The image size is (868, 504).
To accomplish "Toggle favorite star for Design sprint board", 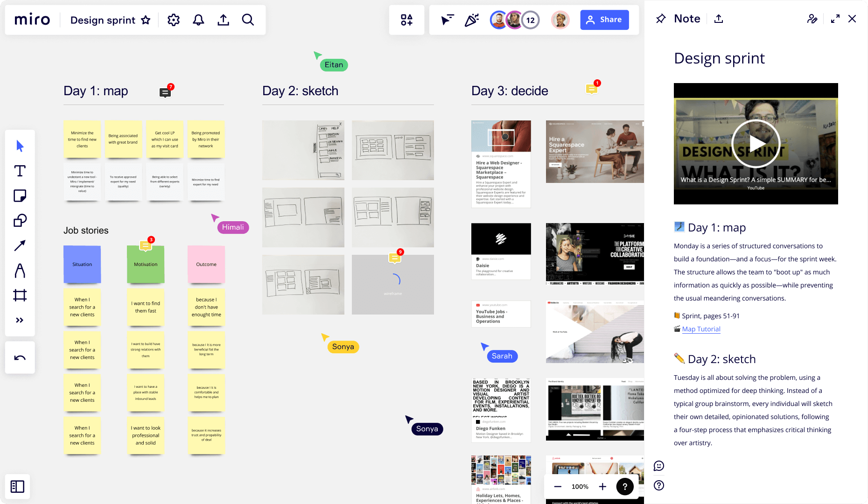I will (x=146, y=20).
